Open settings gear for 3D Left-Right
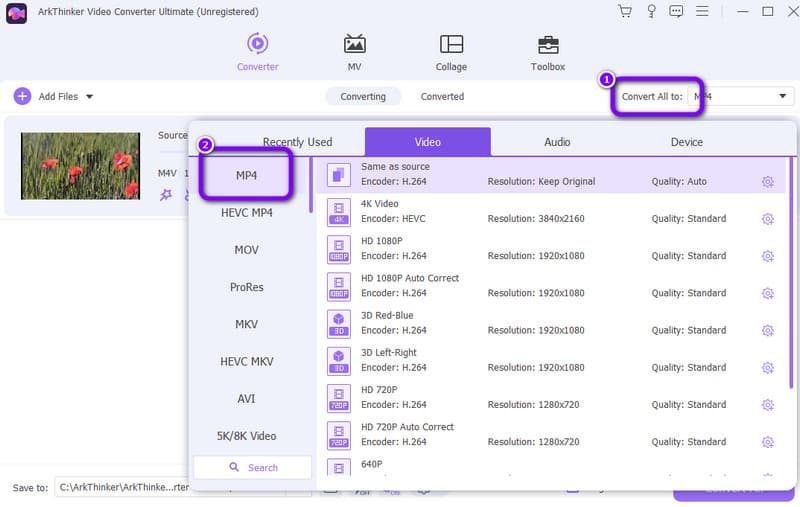The image size is (800, 507). pos(767,368)
